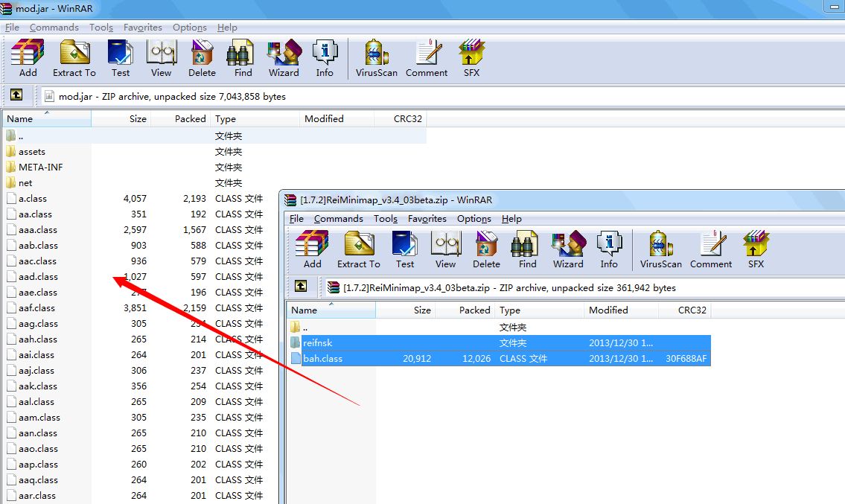Sort mod.jar list by Size column
This screenshot has height=504, width=845.
[x=121, y=118]
